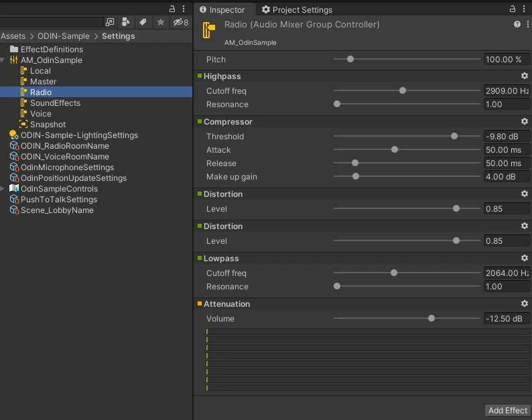
Task: Click the Search by Type filter icon
Action: click(125, 22)
